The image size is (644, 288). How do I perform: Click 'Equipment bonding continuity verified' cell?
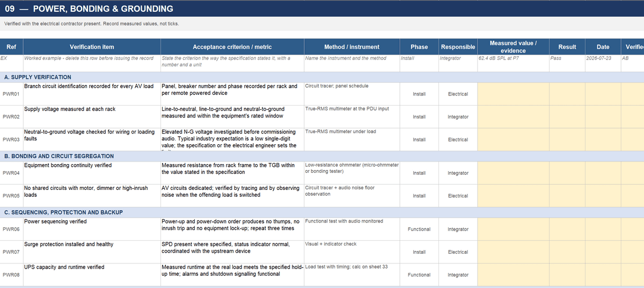pyautogui.click(x=92, y=173)
